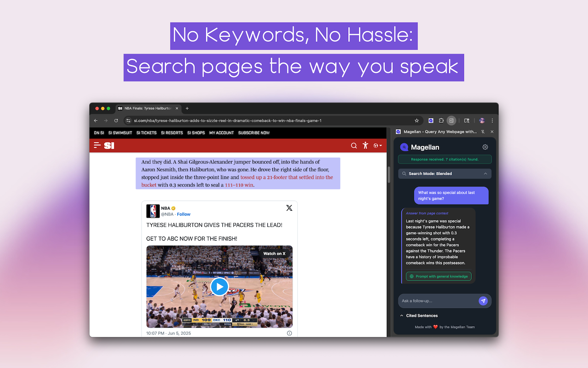Viewport: 588px width, 368px height.
Task: Send the follow-up message
Action: click(483, 301)
